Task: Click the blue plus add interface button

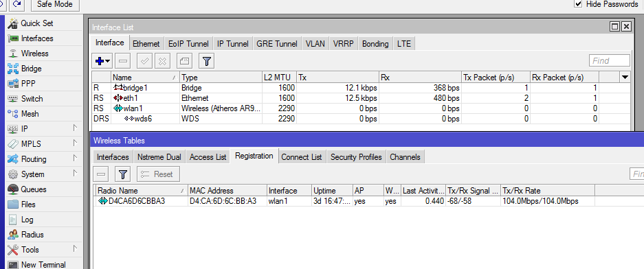Action: pyautogui.click(x=102, y=62)
